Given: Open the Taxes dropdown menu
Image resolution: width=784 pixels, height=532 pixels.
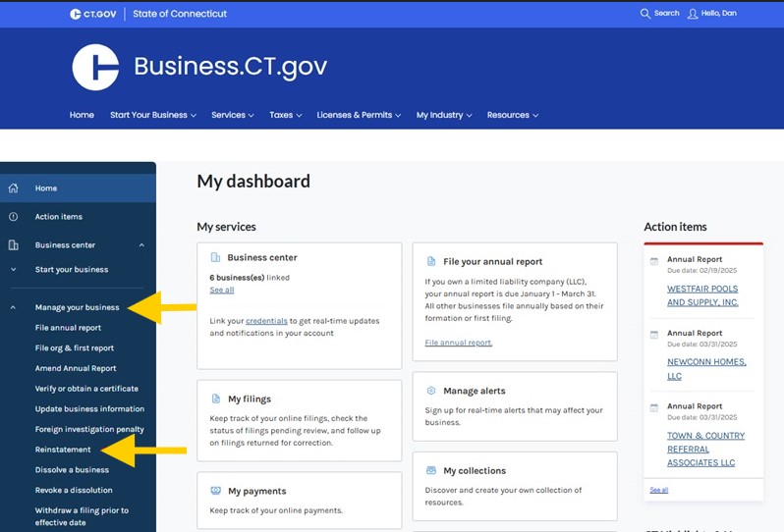Looking at the screenshot, I should (x=286, y=115).
